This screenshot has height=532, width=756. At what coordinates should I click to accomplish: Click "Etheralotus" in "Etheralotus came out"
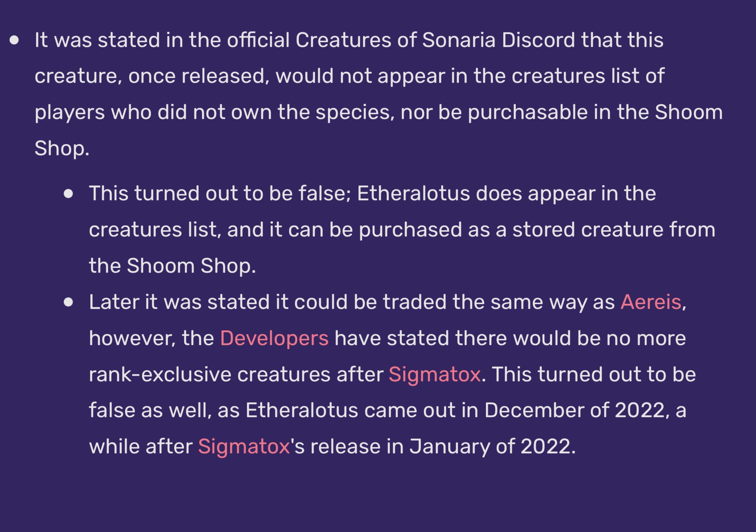click(x=302, y=410)
